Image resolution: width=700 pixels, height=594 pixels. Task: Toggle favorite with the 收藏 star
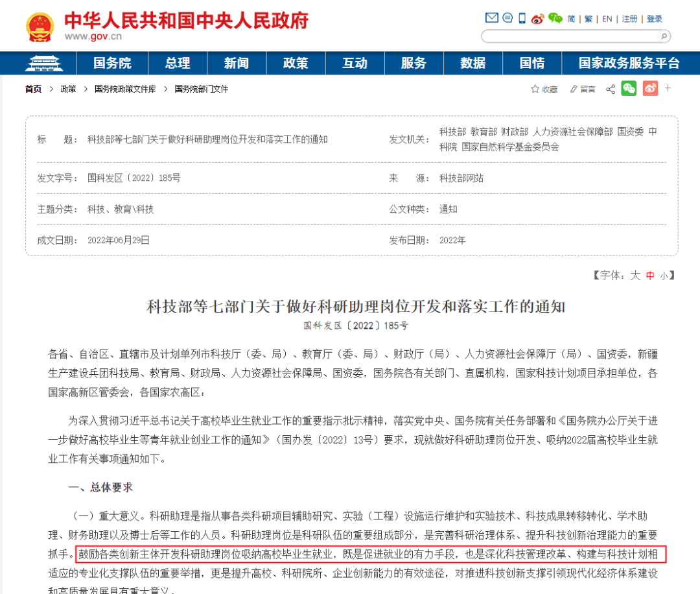coord(544,89)
